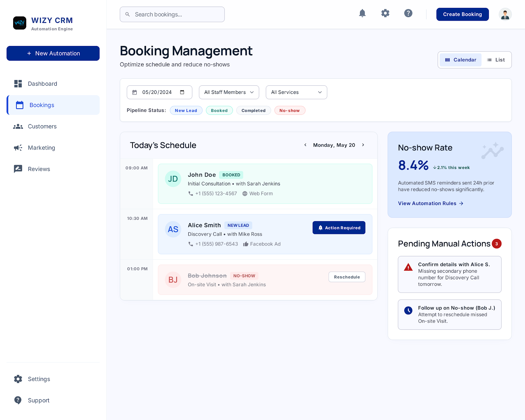
Task: Toggle the No-show pipeline status filter
Action: coord(290,110)
